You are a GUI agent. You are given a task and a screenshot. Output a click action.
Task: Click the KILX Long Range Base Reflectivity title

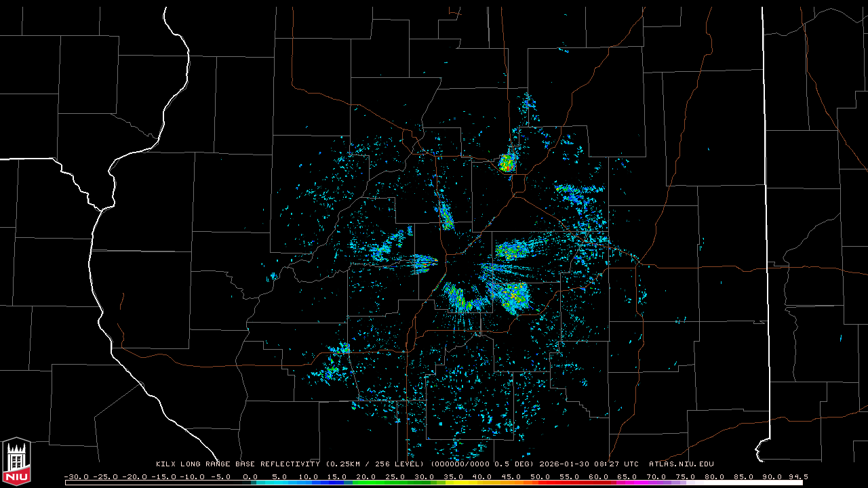click(x=237, y=464)
